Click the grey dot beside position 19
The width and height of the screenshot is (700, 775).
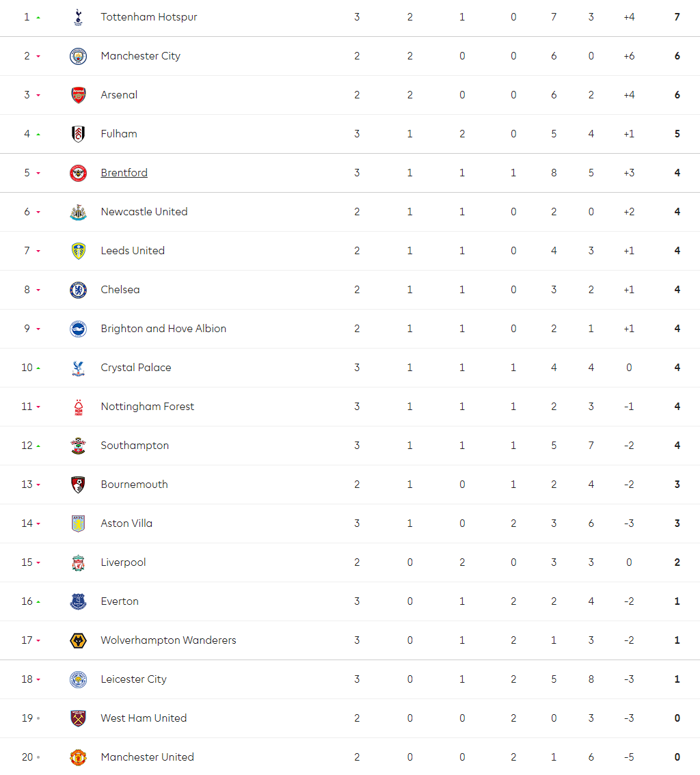[x=38, y=718]
